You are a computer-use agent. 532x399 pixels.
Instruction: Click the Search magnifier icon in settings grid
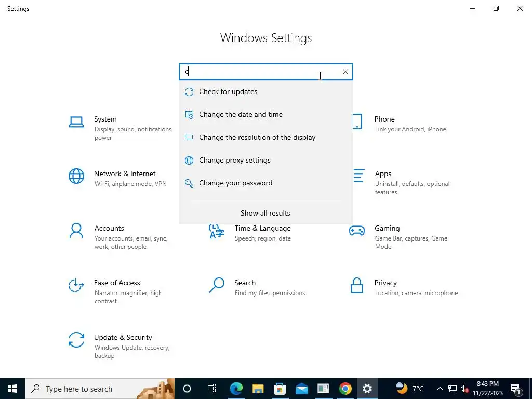pyautogui.click(x=217, y=285)
